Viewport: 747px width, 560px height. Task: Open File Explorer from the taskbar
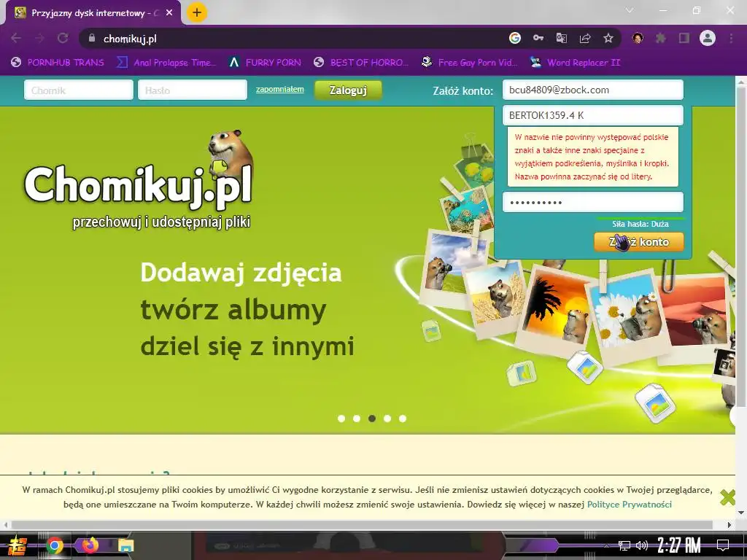(x=125, y=545)
